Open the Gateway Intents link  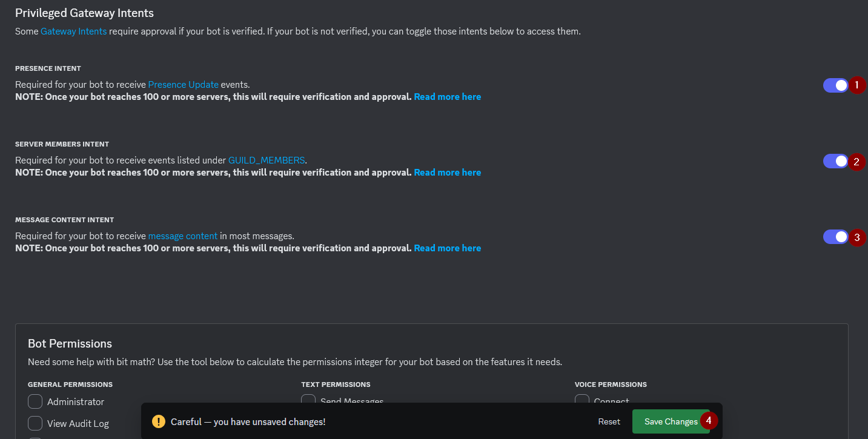tap(73, 31)
